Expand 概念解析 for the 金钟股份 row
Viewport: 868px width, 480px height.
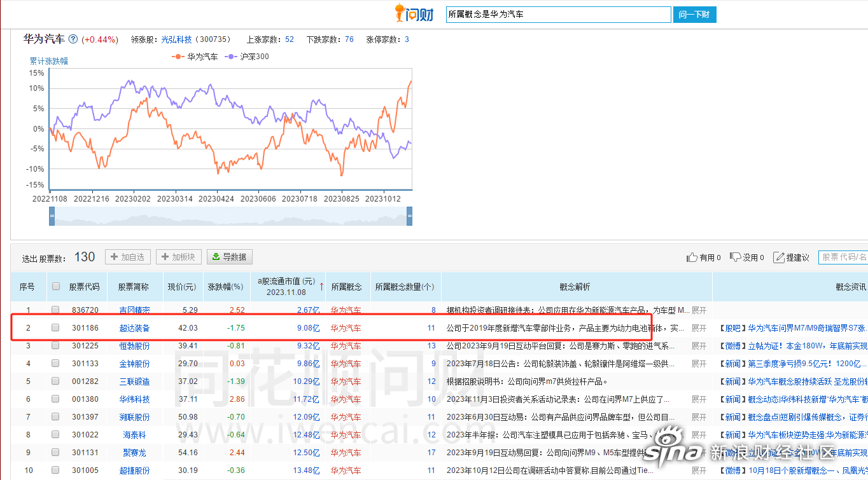tap(699, 364)
